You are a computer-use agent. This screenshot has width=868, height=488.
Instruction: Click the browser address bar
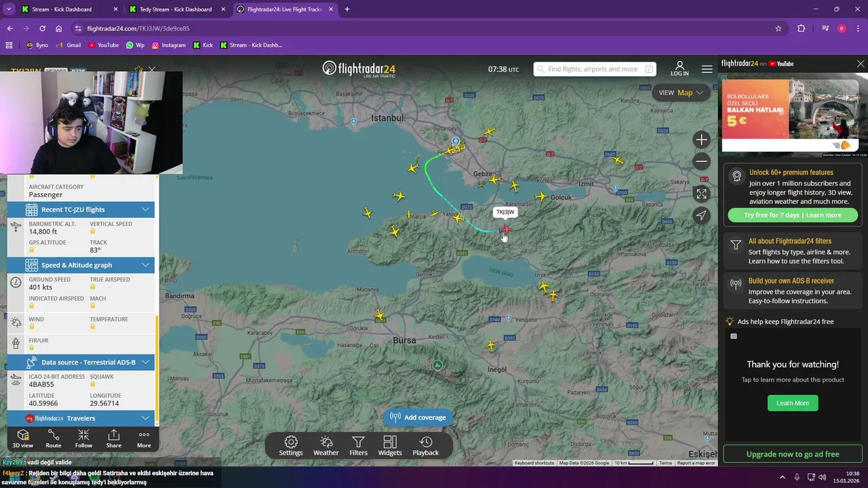(427, 28)
